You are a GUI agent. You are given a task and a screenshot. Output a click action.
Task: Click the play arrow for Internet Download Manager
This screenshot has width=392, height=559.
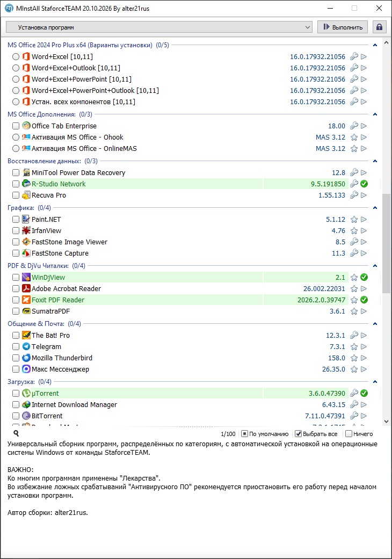tap(364, 405)
